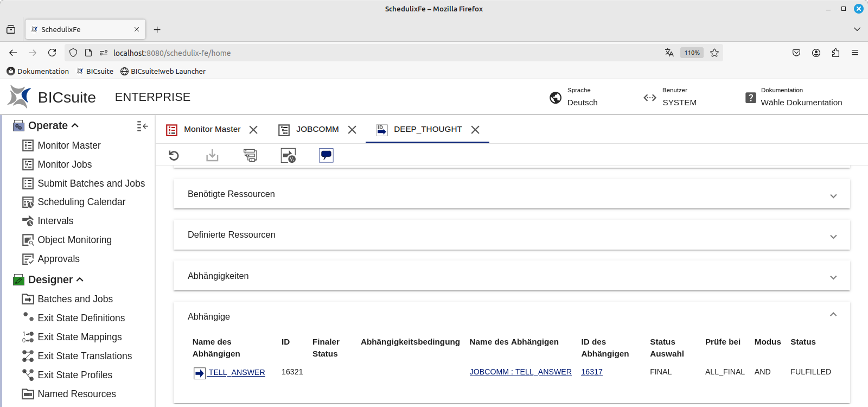Click the refresh icon in DEEP_THOUGHT toolbar
This screenshot has width=868, height=407.
point(174,156)
